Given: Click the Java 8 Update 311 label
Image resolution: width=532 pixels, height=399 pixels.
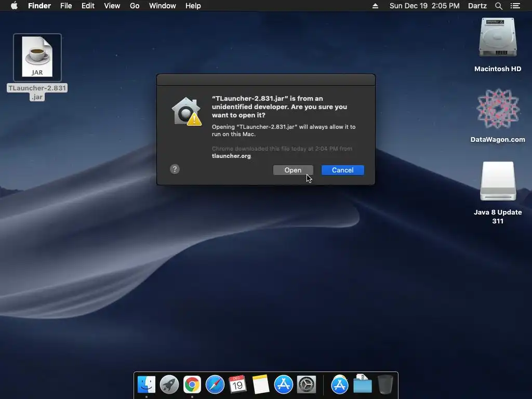Looking at the screenshot, I should (498, 217).
